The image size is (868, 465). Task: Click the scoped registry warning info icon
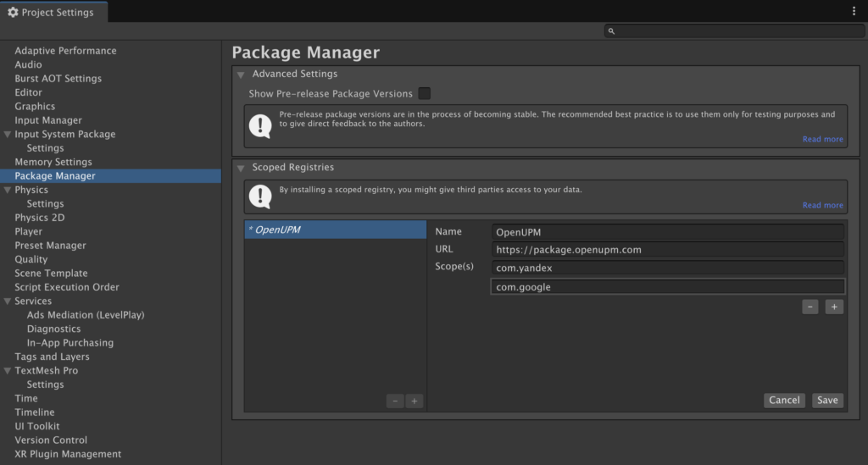[260, 197]
